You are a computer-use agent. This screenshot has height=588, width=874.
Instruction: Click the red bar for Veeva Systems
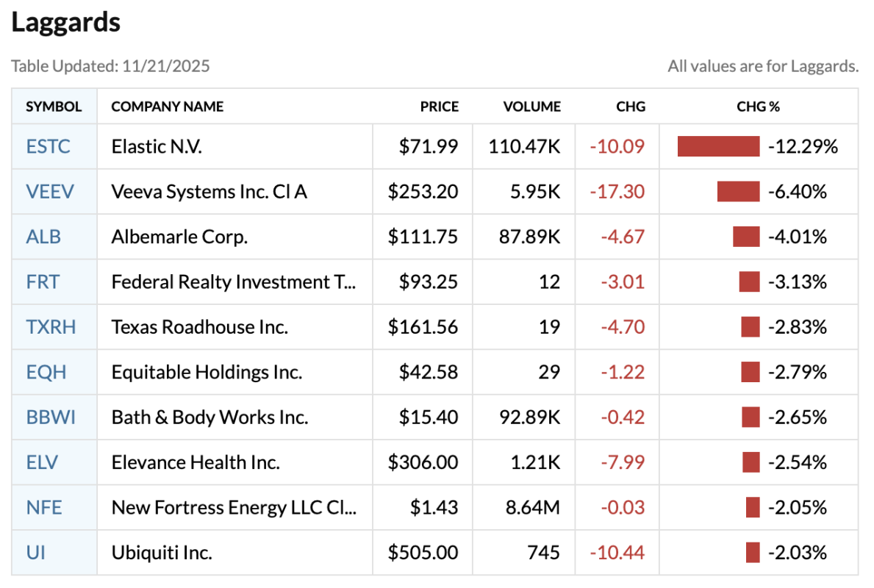[x=738, y=192]
